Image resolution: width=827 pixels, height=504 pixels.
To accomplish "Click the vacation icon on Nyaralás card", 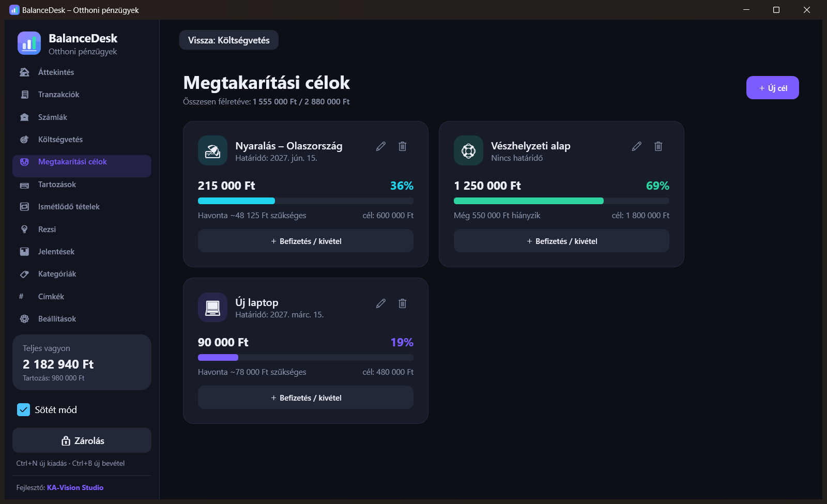I will pyautogui.click(x=212, y=150).
